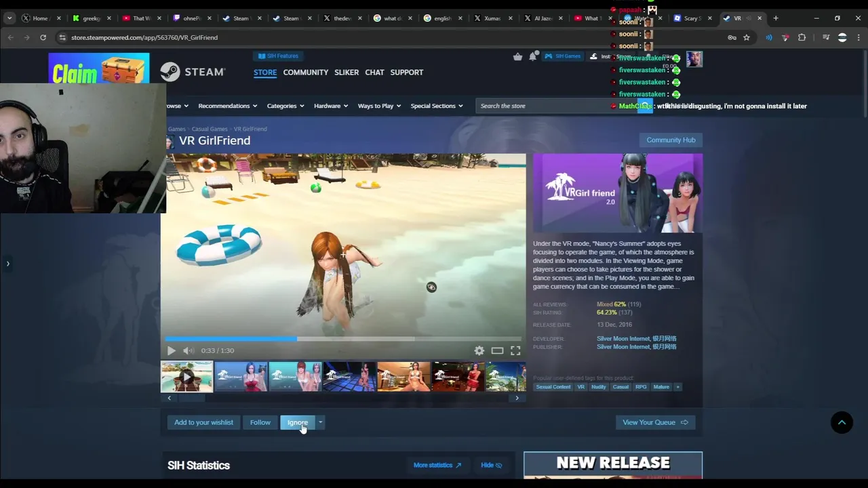Expand the Ignore options dropdown arrow

320,422
